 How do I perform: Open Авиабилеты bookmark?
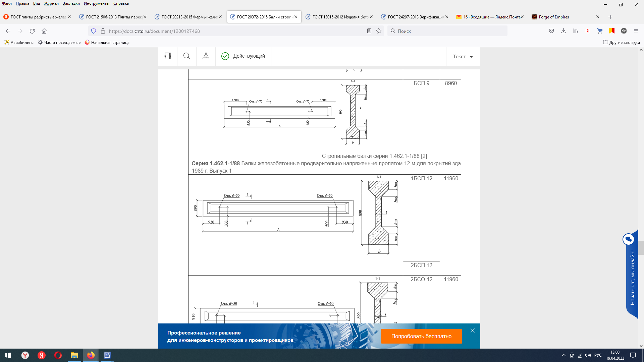[x=19, y=43]
